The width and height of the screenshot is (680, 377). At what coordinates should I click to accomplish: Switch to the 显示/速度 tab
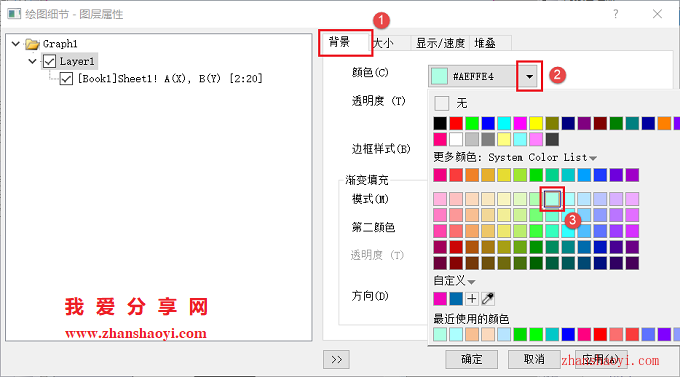pyautogui.click(x=440, y=43)
